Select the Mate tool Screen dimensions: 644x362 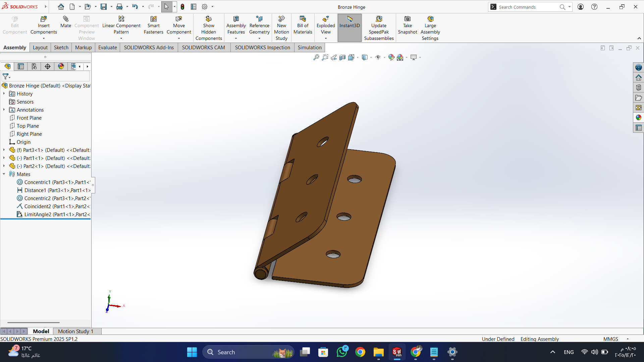coord(66,22)
